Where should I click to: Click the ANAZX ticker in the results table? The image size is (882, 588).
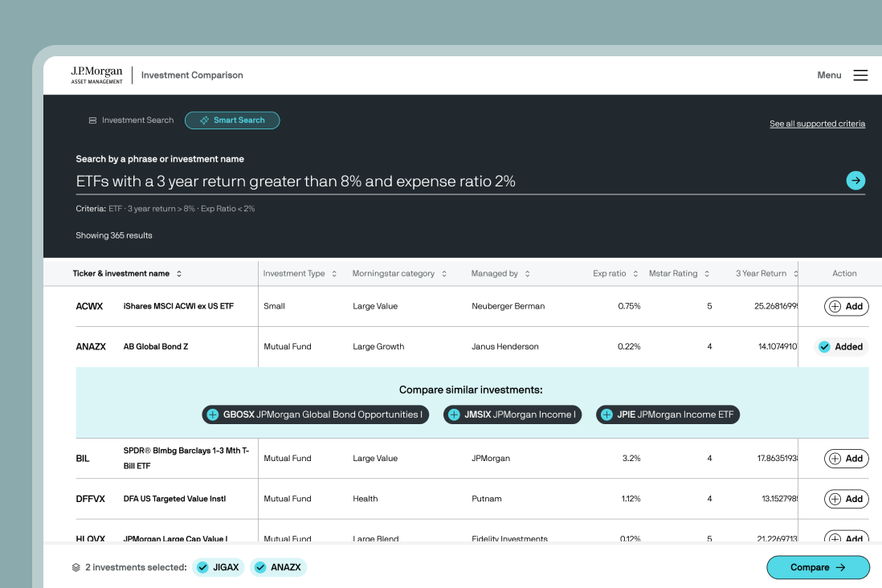(x=91, y=346)
